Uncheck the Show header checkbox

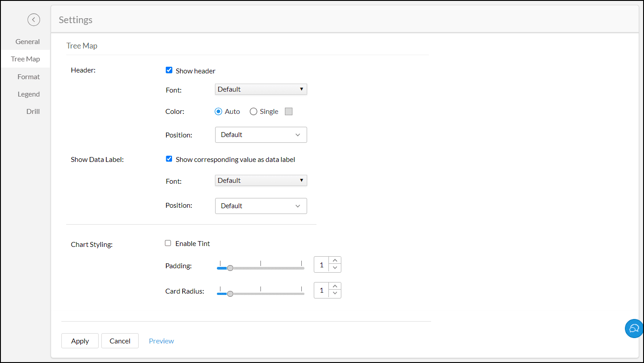tap(169, 70)
